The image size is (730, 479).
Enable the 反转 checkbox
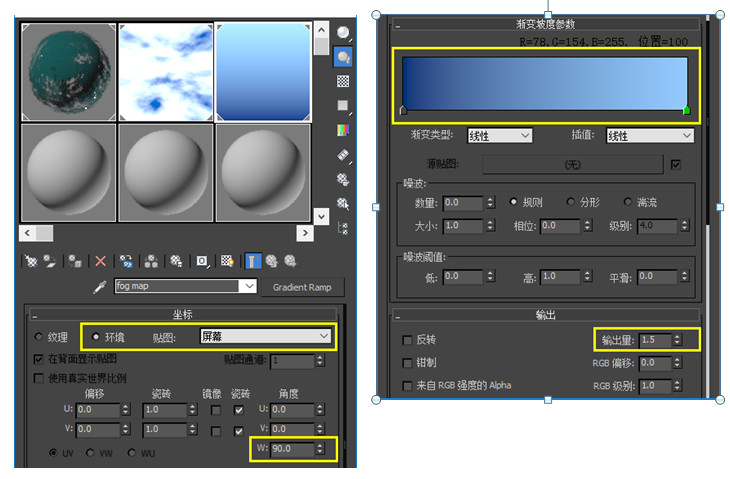pos(407,340)
